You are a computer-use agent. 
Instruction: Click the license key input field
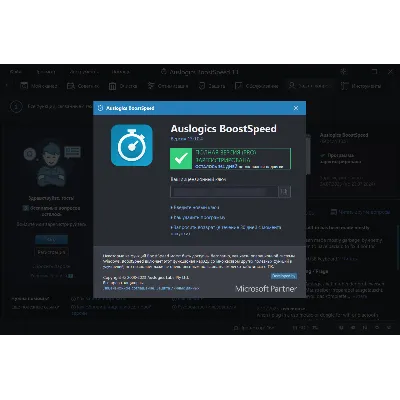click(x=224, y=192)
